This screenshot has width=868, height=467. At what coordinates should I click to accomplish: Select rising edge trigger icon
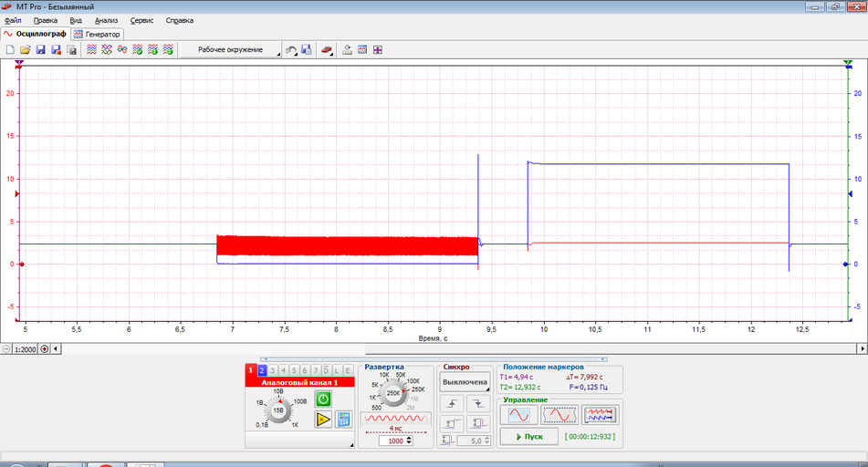click(452, 404)
